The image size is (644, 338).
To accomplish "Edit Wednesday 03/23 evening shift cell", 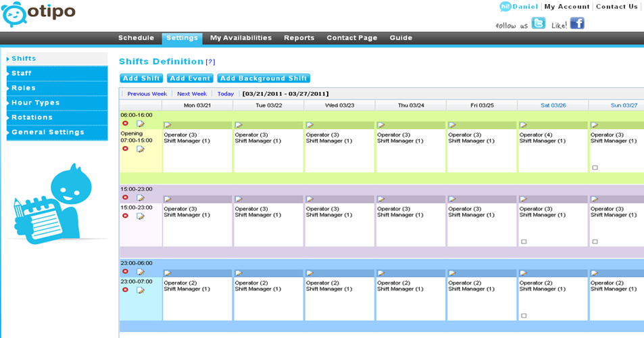I will pos(309,199).
